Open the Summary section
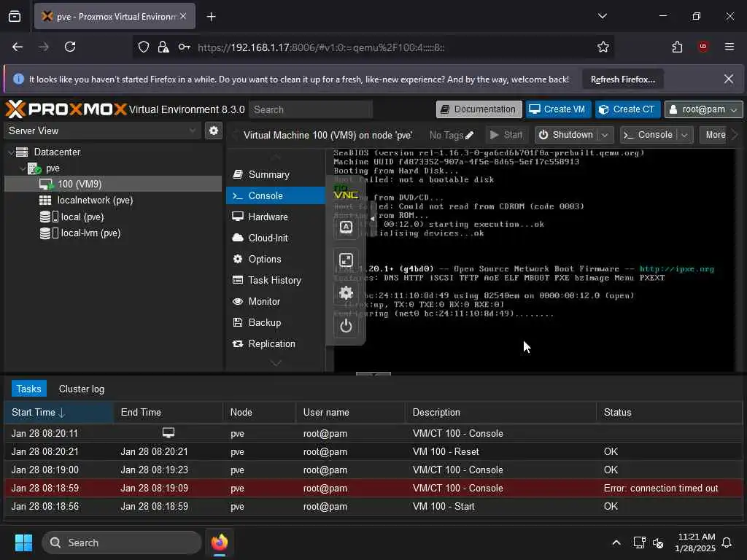747x560 pixels. pyautogui.click(x=275, y=175)
